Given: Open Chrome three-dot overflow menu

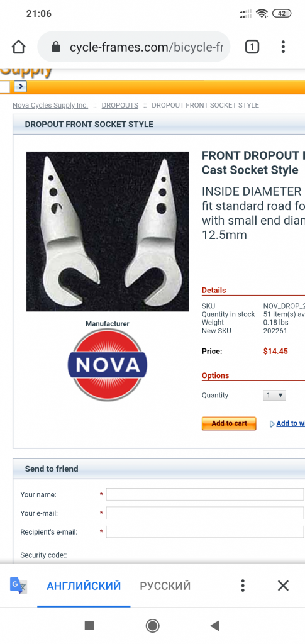Looking at the screenshot, I should 283,47.
